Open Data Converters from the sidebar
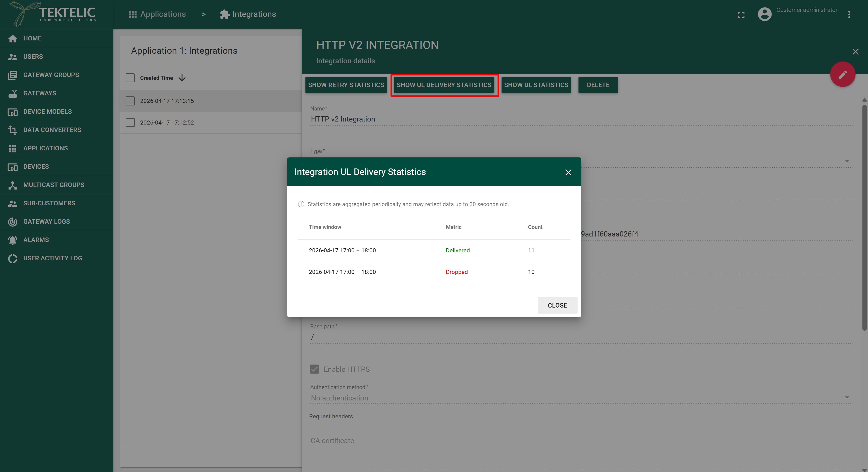The height and width of the screenshot is (472, 868). pyautogui.click(x=52, y=130)
